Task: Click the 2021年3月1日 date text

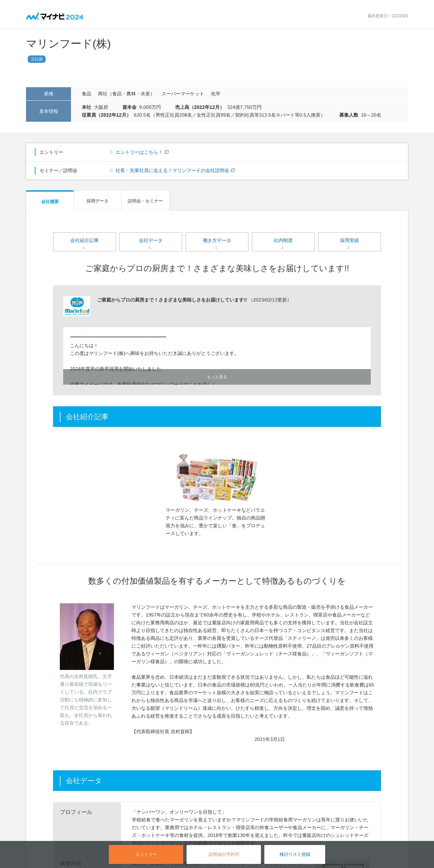Action: point(269,740)
